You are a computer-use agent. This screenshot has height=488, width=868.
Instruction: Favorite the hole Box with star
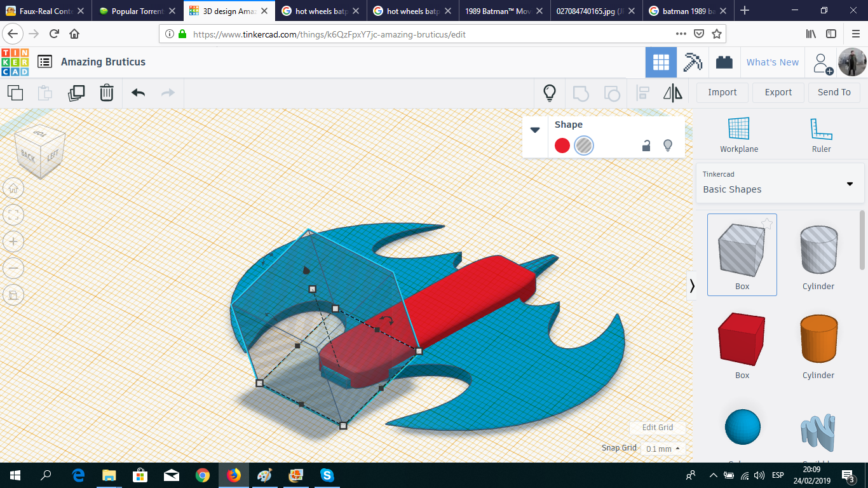767,224
